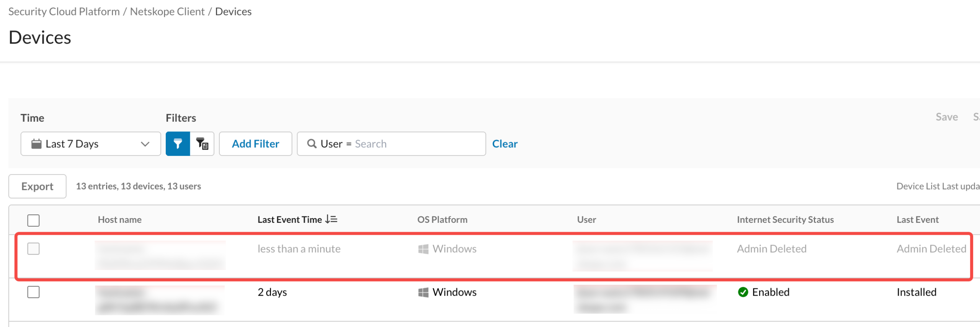This screenshot has width=980, height=327.
Task: Click Admin Deleted in Last Event column
Action: [x=931, y=249]
